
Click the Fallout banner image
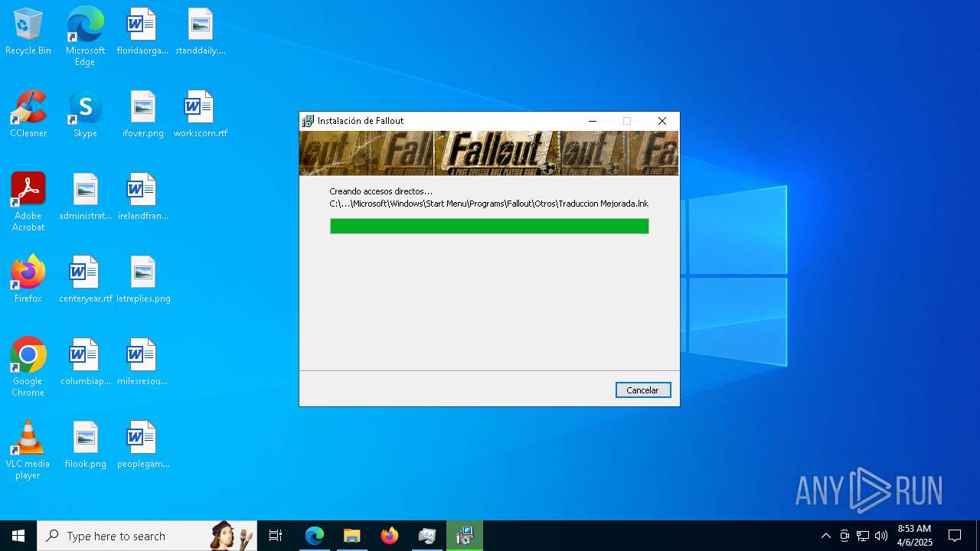pos(488,153)
